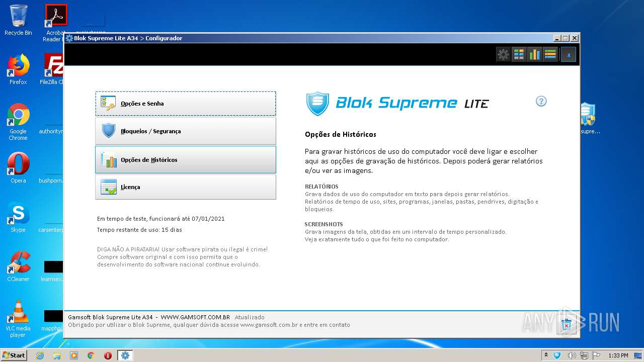Open the Licença section
Image resolution: width=644 pixels, height=362 pixels.
[x=186, y=187]
